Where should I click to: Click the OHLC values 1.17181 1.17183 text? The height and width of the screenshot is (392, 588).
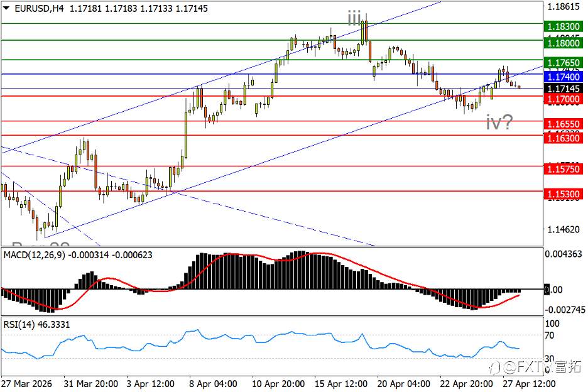pos(104,8)
